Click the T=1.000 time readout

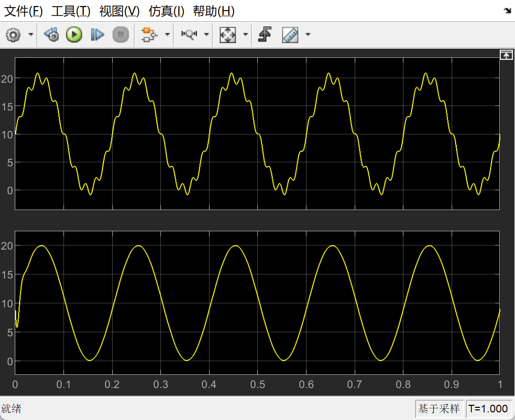(488, 409)
